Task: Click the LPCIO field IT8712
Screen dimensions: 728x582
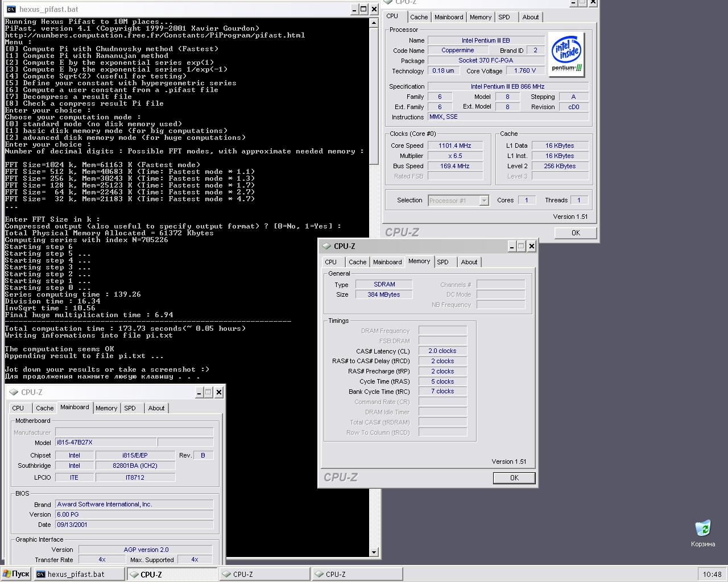Action: point(135,477)
